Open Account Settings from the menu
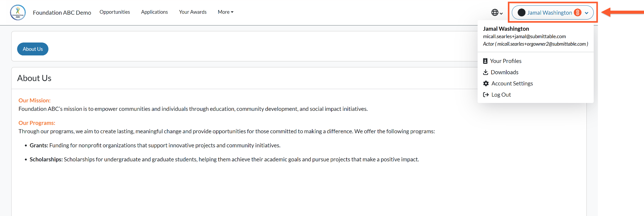 tap(512, 83)
